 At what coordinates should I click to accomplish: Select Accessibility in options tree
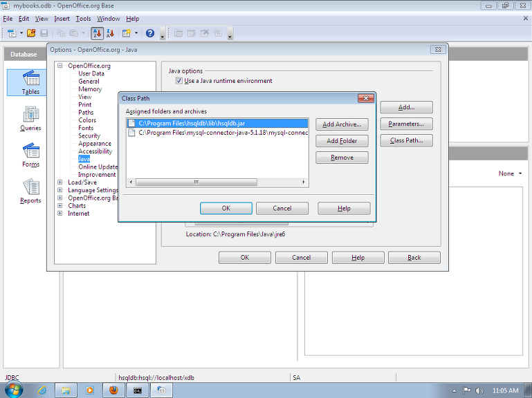pyautogui.click(x=95, y=151)
